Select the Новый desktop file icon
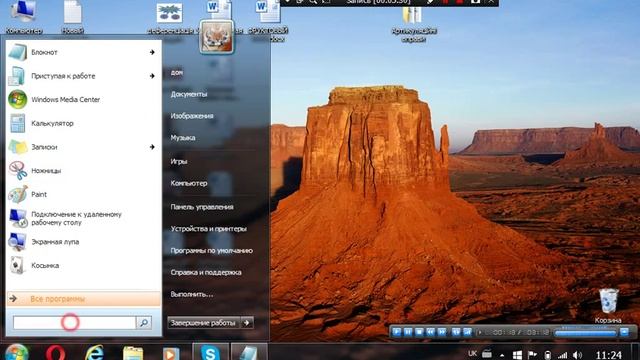This screenshot has height=360, width=640. pyautogui.click(x=73, y=17)
